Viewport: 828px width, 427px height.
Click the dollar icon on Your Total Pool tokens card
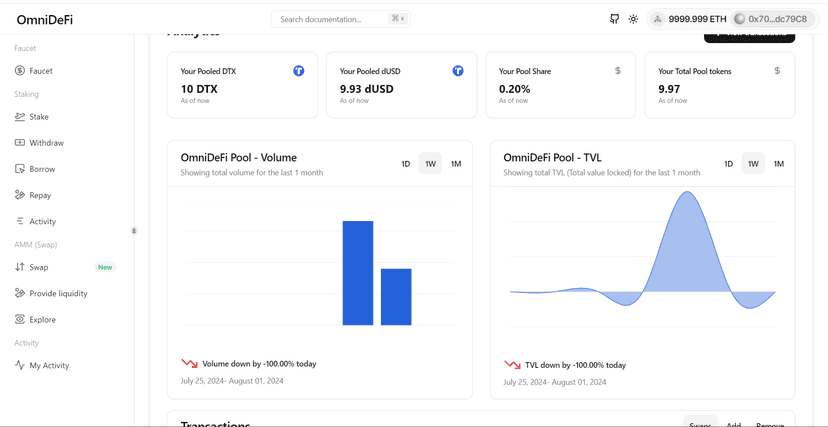(777, 71)
